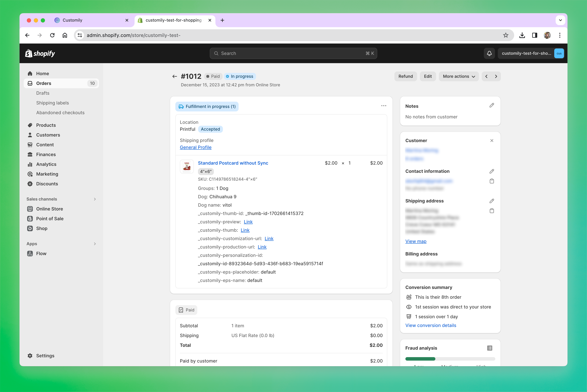The height and width of the screenshot is (392, 587).
Task: Select the Flow app icon in sidebar
Action: (30, 253)
